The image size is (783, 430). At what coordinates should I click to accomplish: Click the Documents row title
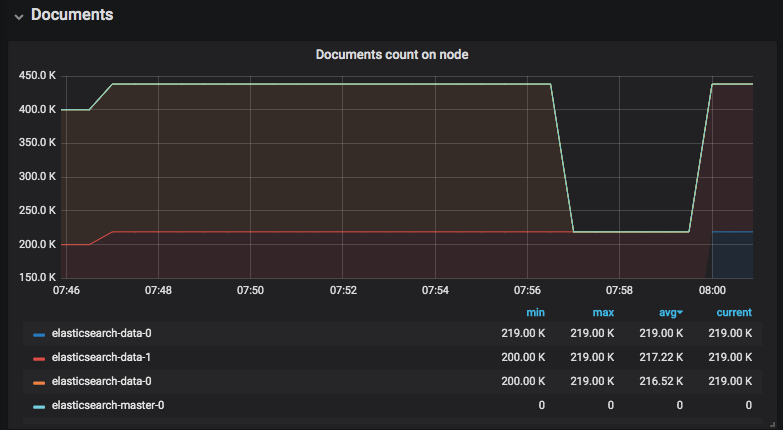pos(71,16)
